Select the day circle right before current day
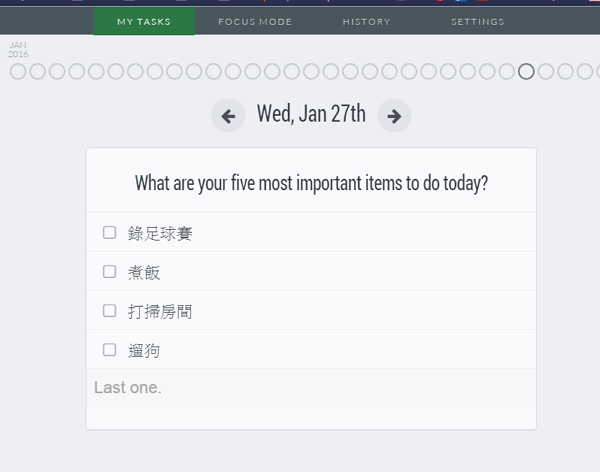 click(x=507, y=72)
